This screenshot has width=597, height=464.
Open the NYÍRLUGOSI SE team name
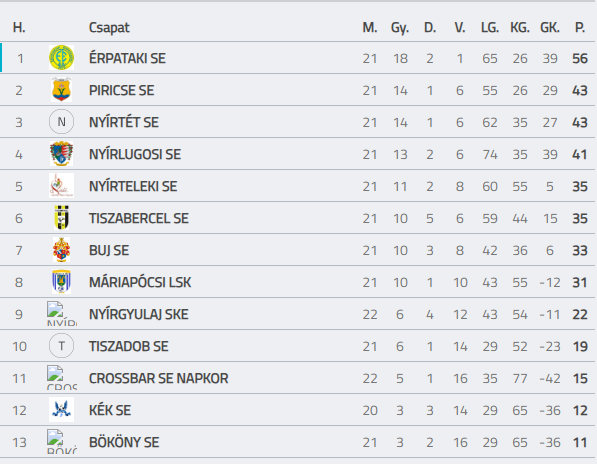[135, 154]
